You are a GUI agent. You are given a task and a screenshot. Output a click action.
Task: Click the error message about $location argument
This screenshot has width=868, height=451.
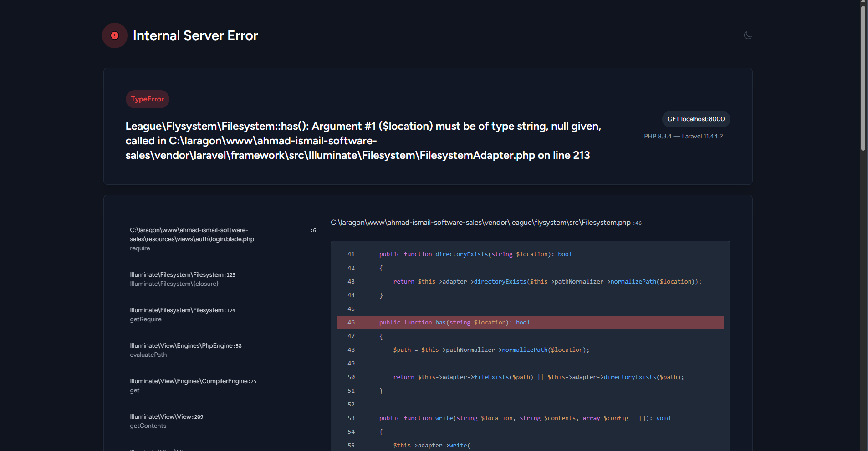363,141
